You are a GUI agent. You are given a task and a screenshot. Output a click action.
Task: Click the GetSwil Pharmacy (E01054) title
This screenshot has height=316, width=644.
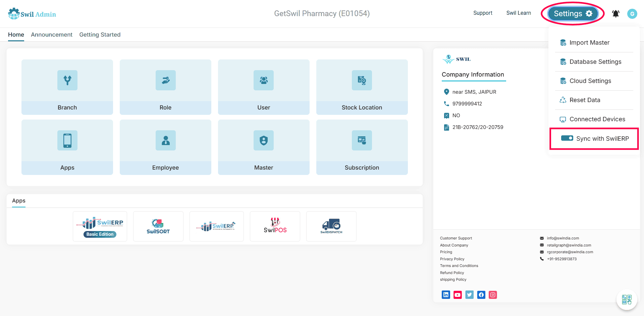point(322,13)
